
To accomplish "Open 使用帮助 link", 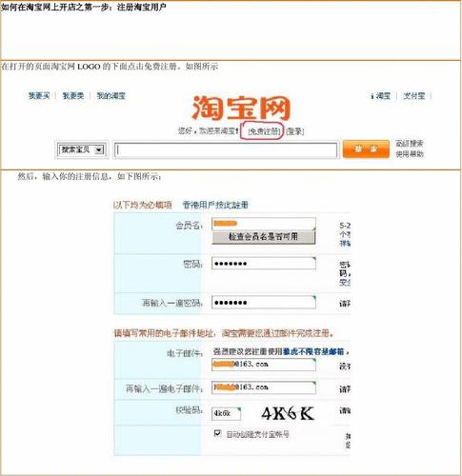I will click(x=410, y=154).
